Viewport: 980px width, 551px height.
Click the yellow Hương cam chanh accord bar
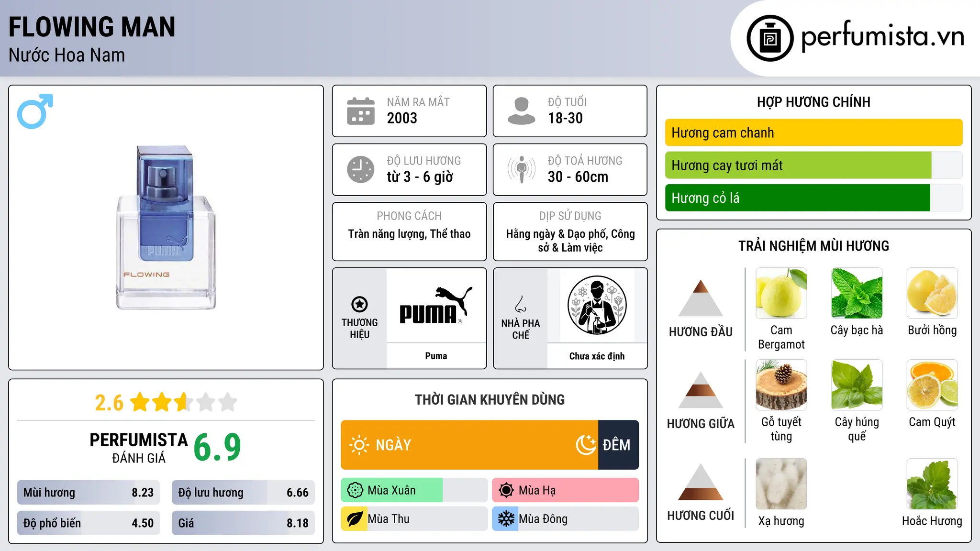point(813,132)
